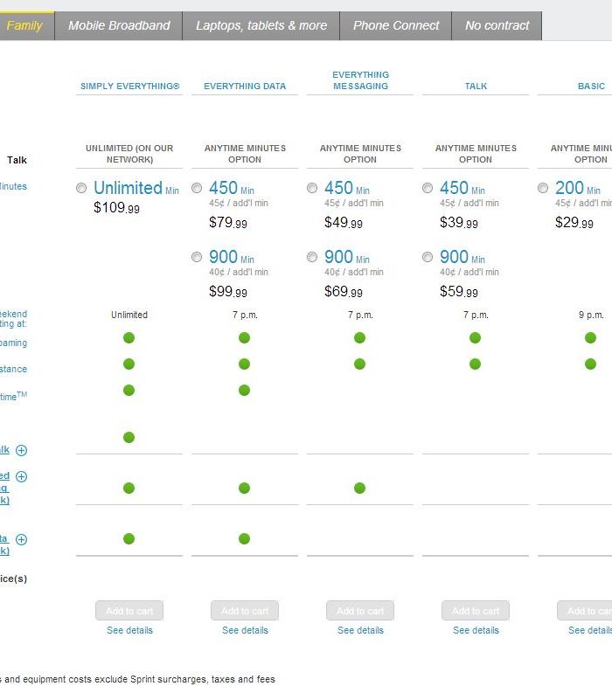Open See details for the Talk plan
The image size is (612, 700).
click(476, 630)
